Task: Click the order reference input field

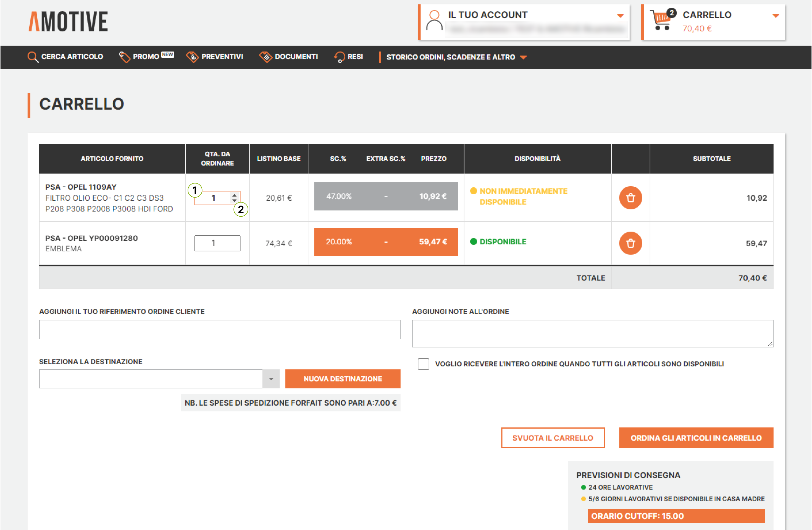Action: point(219,329)
